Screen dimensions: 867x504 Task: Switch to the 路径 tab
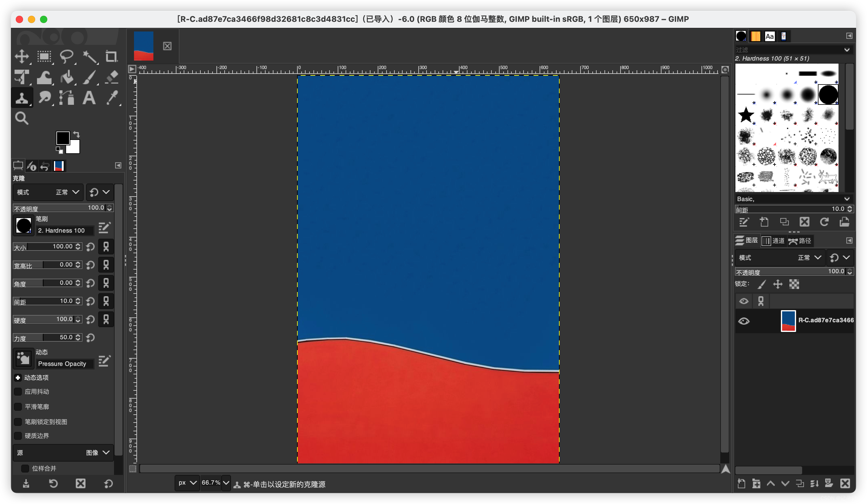800,241
